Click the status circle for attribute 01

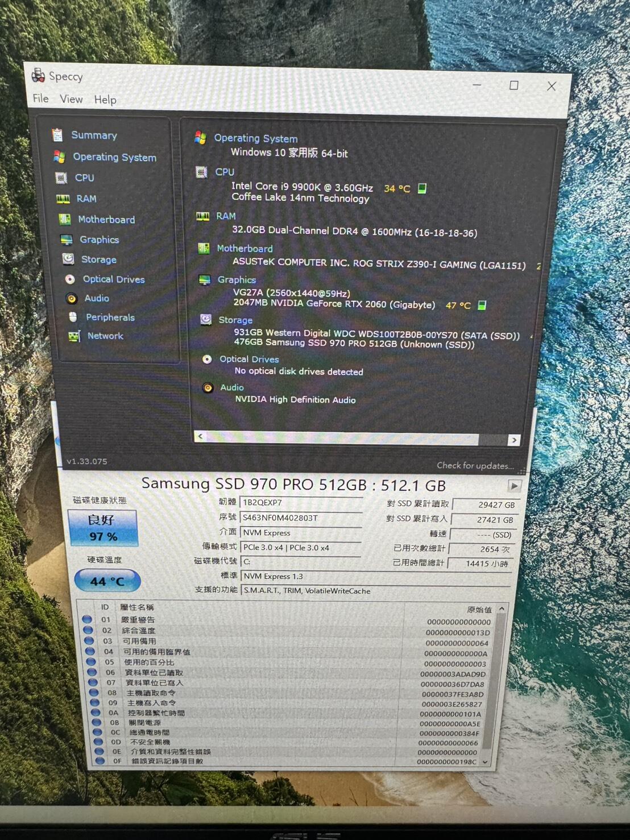[x=87, y=619]
